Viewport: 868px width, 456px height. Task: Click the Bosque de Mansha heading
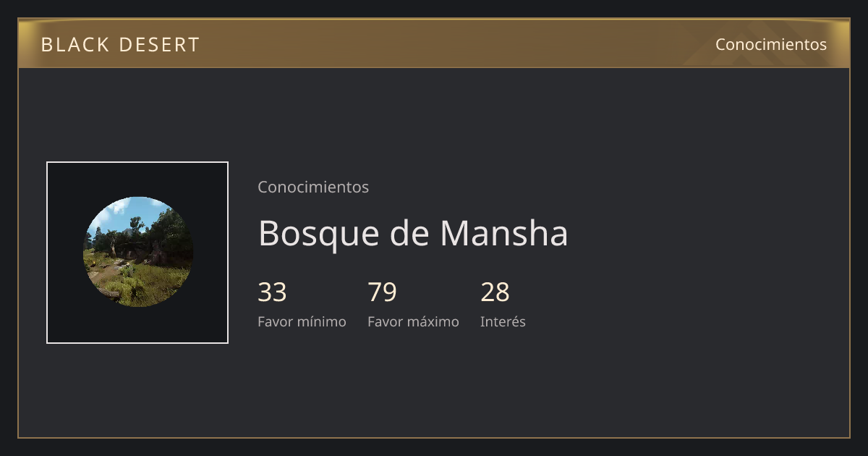(x=413, y=233)
